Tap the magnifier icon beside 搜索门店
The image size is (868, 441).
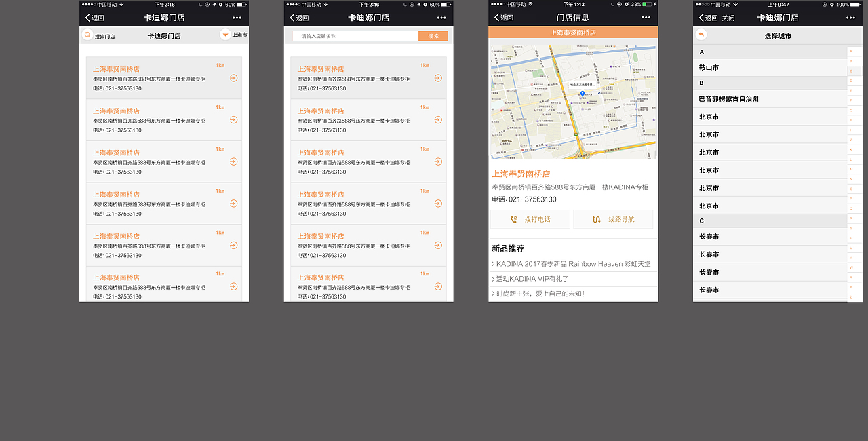click(x=87, y=35)
